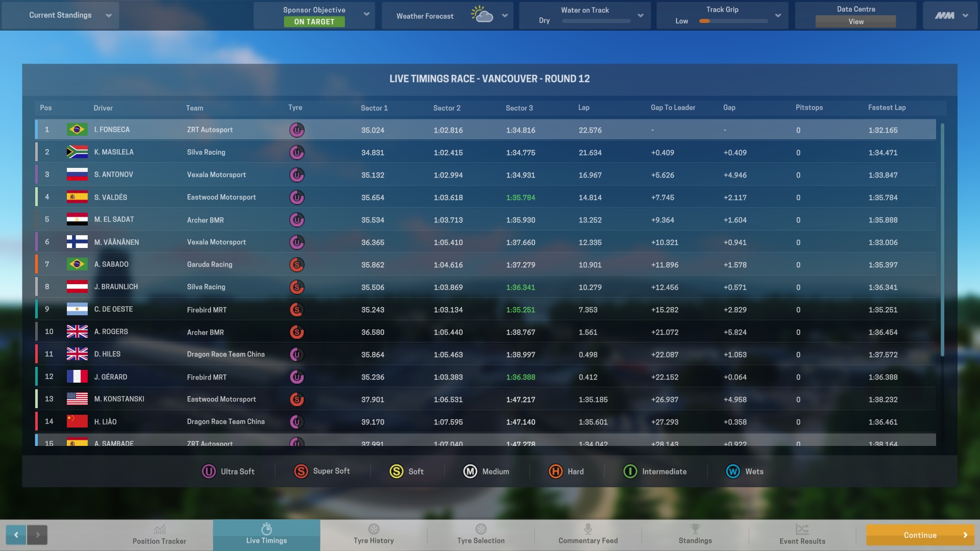Click the Track Grip level bar

point(733,21)
